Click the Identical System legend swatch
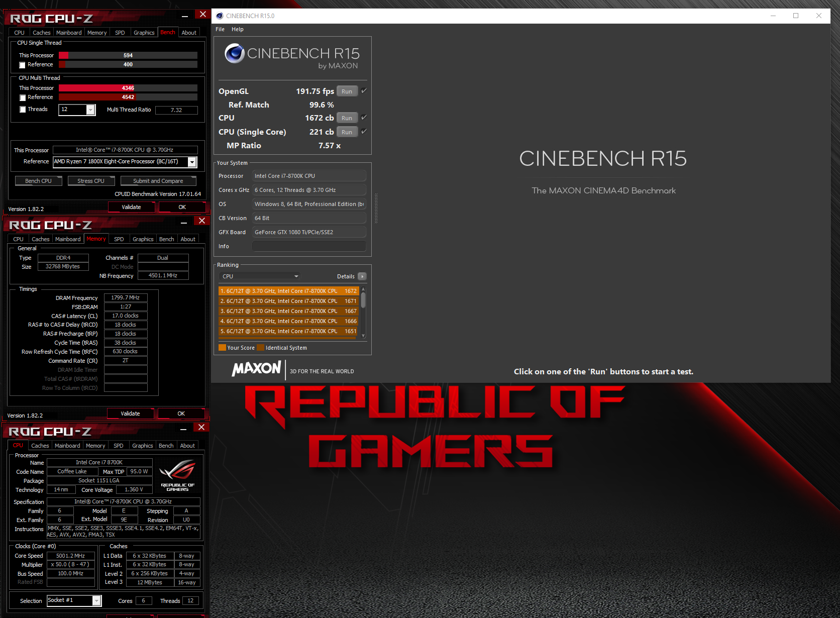The height and width of the screenshot is (618, 840). pos(260,348)
